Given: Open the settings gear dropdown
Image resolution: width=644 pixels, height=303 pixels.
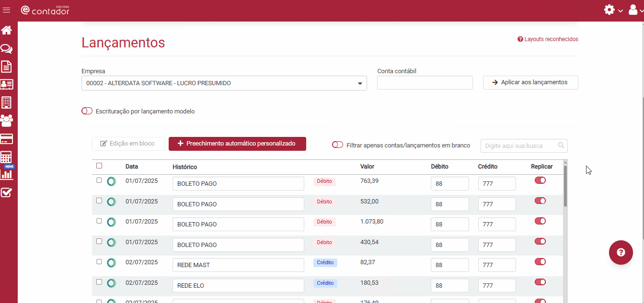Looking at the screenshot, I should click(x=613, y=10).
